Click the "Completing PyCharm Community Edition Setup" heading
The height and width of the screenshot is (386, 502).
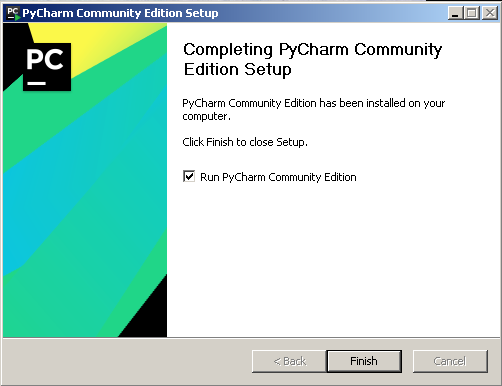click(313, 59)
